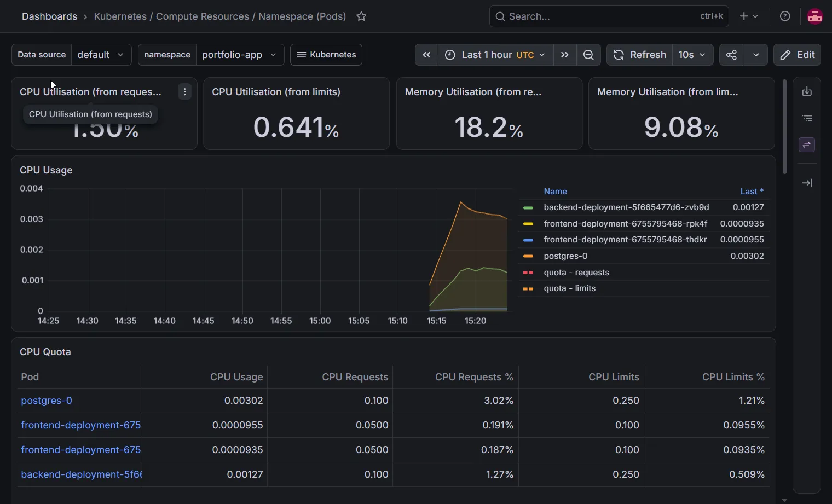Click the plus new item icon
This screenshot has width=832, height=504.
click(749, 16)
